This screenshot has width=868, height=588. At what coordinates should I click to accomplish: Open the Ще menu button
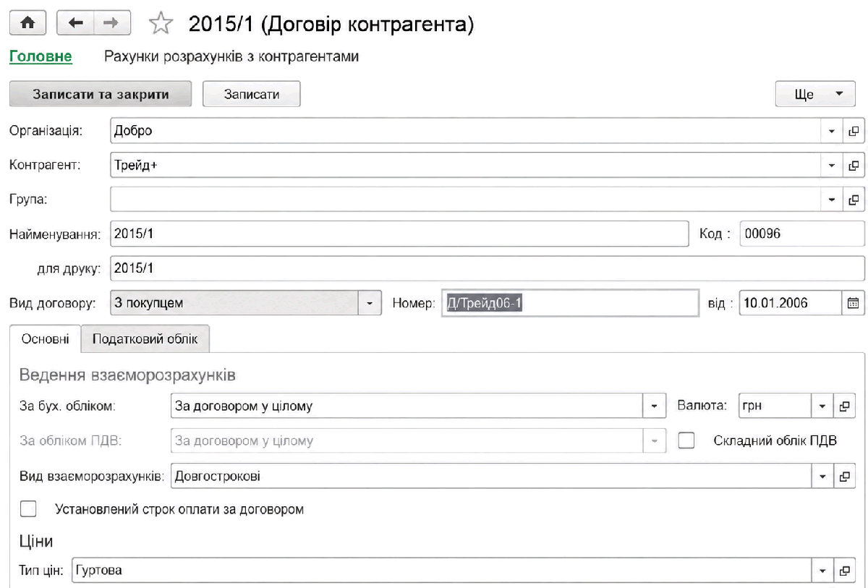pos(815,95)
